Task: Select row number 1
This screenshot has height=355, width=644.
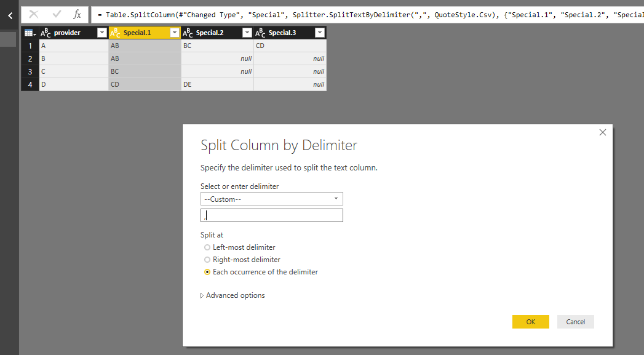Action: pos(30,46)
